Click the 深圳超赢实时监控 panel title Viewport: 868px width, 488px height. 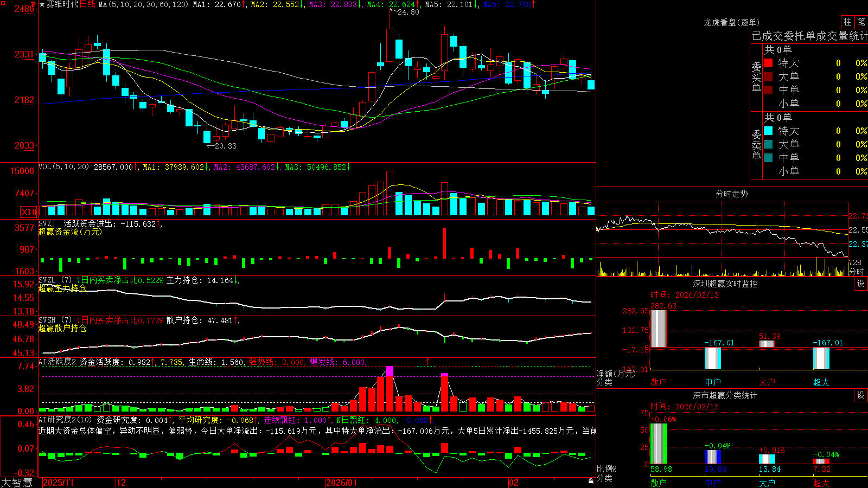(x=725, y=284)
